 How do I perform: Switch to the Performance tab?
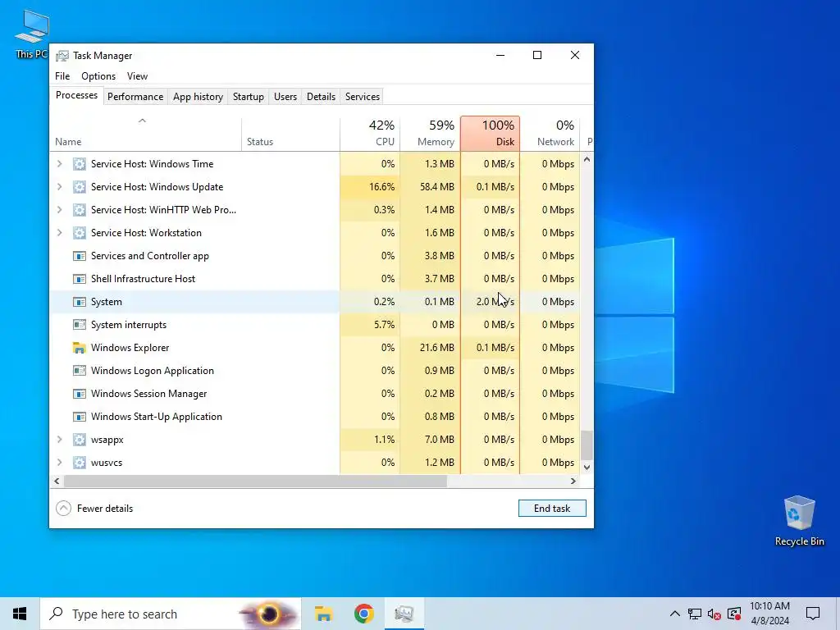click(x=135, y=97)
